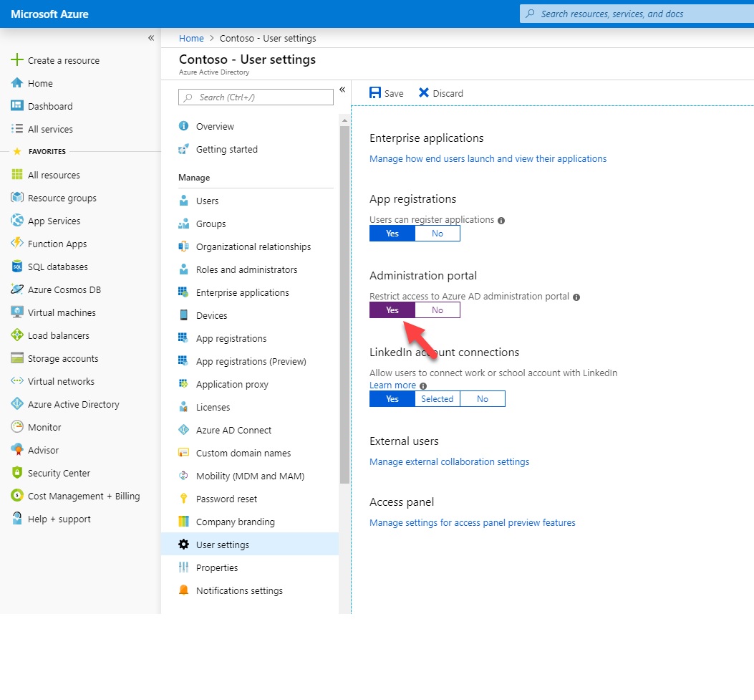
Task: Set Users can register applications to No
Action: [x=437, y=234]
